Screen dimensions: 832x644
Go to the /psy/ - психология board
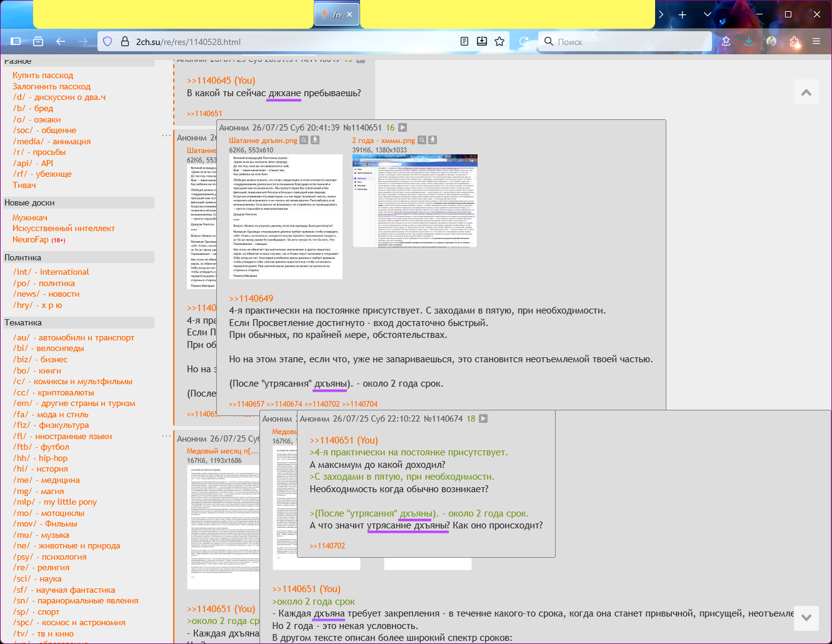pyautogui.click(x=50, y=557)
